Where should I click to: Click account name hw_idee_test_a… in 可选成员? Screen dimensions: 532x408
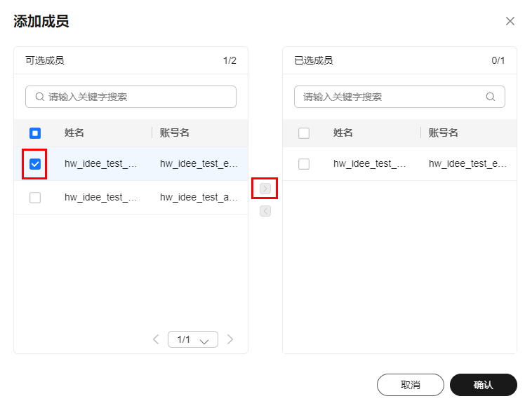coord(199,197)
